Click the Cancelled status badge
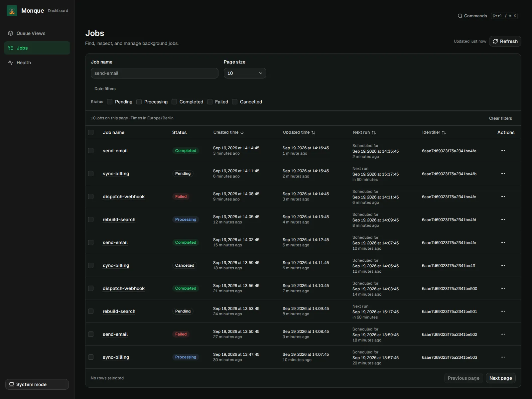 coord(185,265)
